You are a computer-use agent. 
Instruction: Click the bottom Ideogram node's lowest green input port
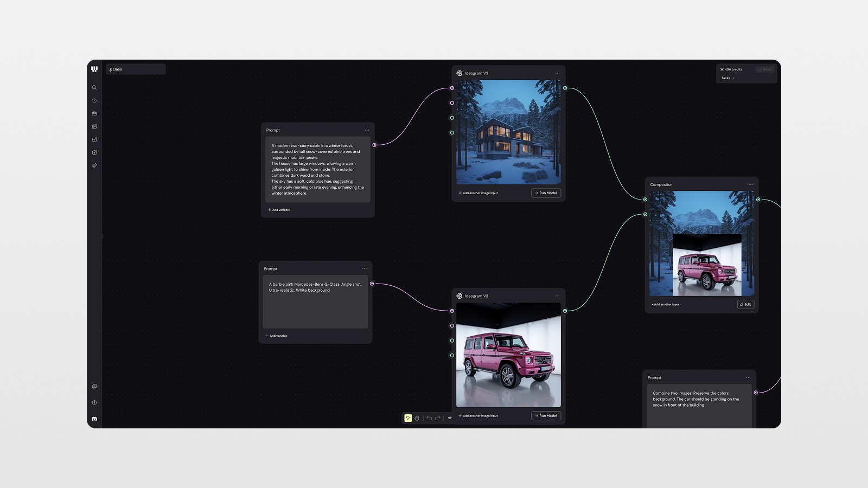[x=452, y=355]
